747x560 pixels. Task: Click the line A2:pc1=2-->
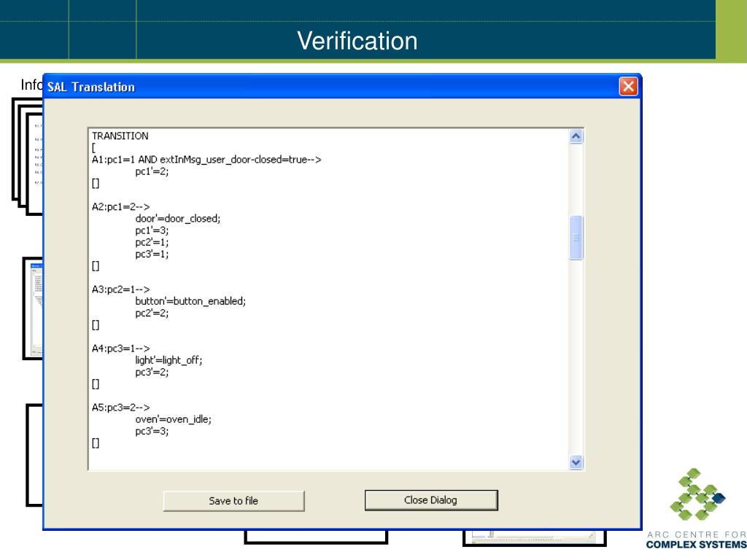pos(120,206)
